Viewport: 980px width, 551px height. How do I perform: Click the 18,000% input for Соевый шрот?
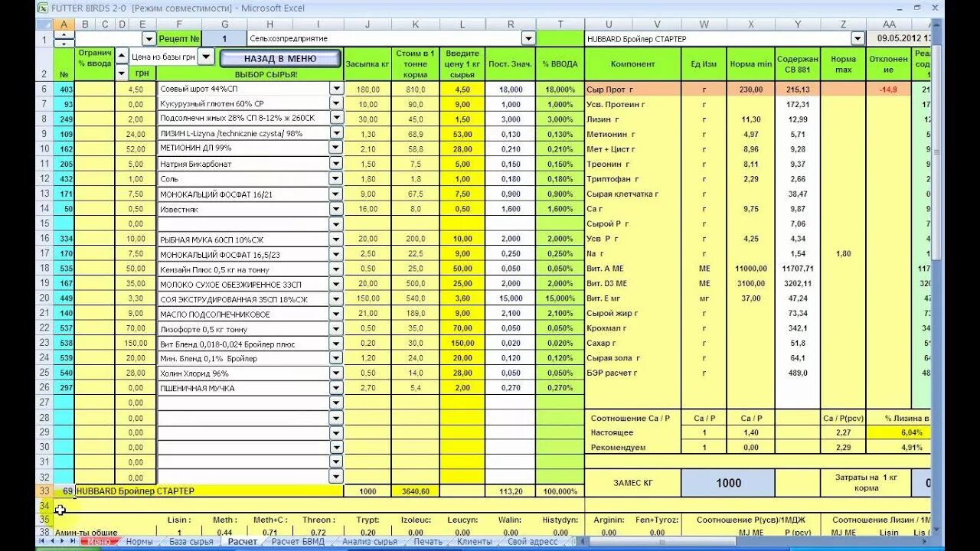[560, 89]
